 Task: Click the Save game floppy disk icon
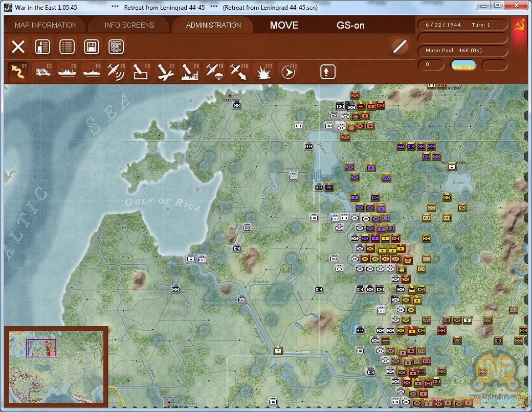click(x=92, y=47)
